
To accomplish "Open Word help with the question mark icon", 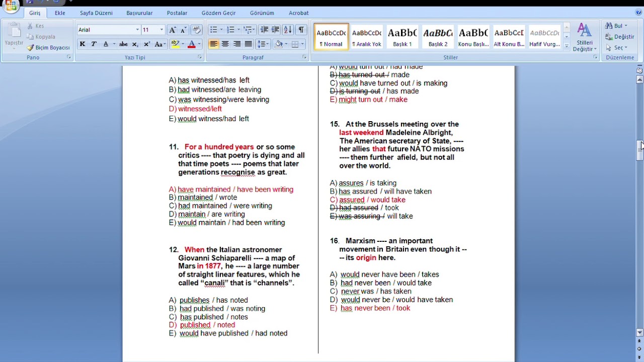I will click(638, 13).
